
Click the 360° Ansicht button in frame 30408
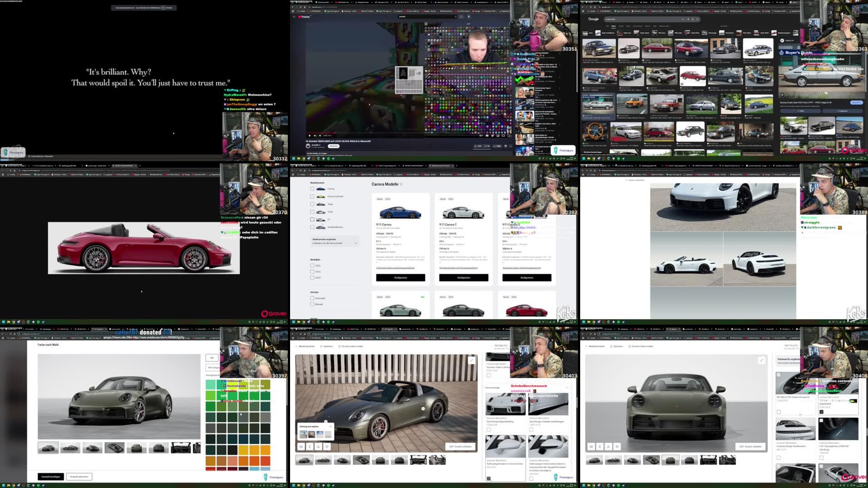tap(750, 447)
